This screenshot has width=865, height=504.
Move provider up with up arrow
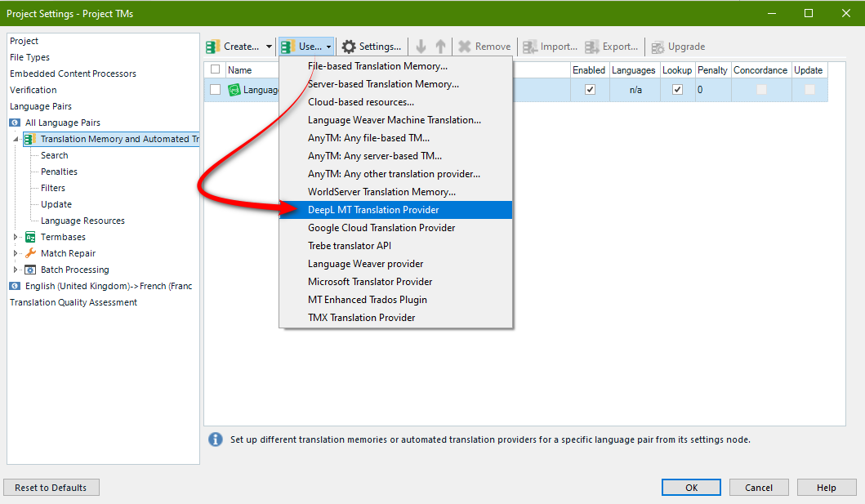coord(440,47)
